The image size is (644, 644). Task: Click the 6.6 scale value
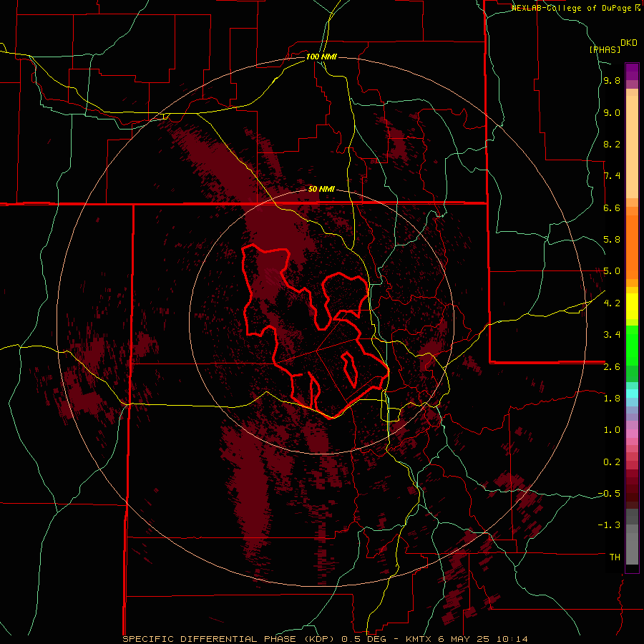click(x=612, y=208)
